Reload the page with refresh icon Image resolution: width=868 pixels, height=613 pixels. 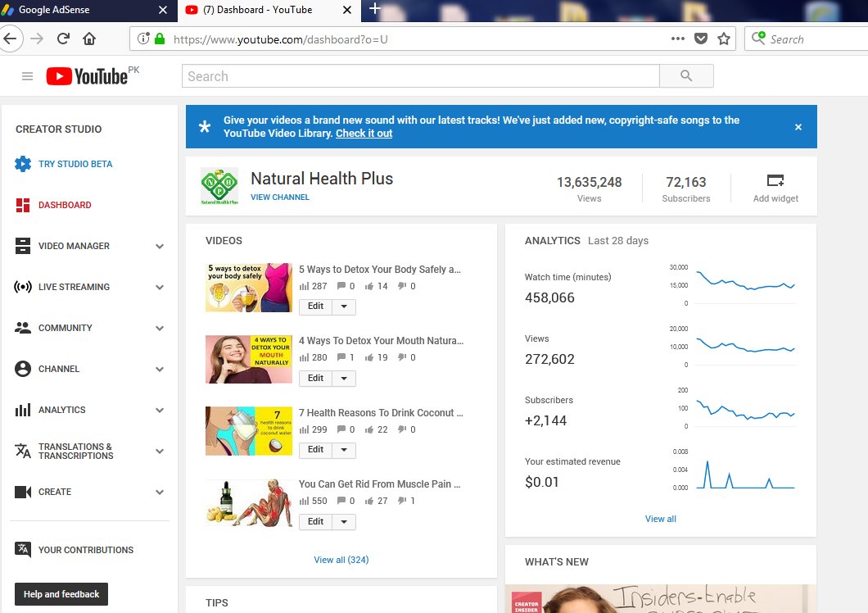tap(63, 39)
